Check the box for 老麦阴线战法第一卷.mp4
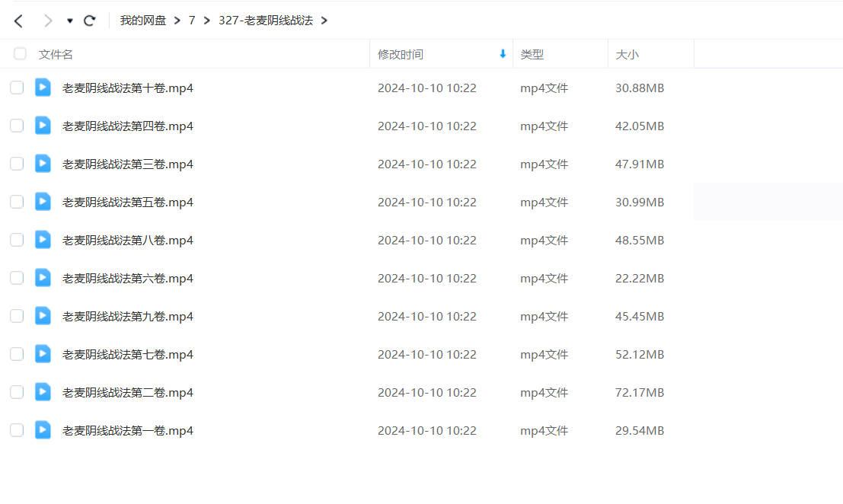The height and width of the screenshot is (504, 843). coord(18,430)
